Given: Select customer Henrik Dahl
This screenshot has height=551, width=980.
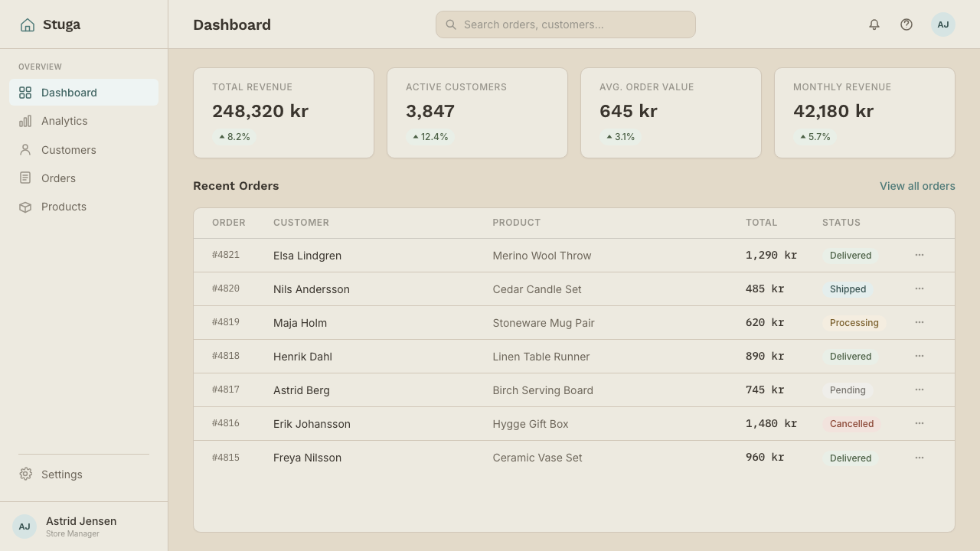Looking at the screenshot, I should 302,357.
